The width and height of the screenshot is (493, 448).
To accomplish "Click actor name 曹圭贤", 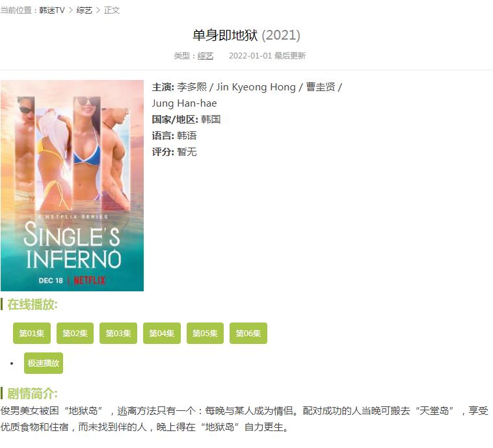I will (x=321, y=86).
